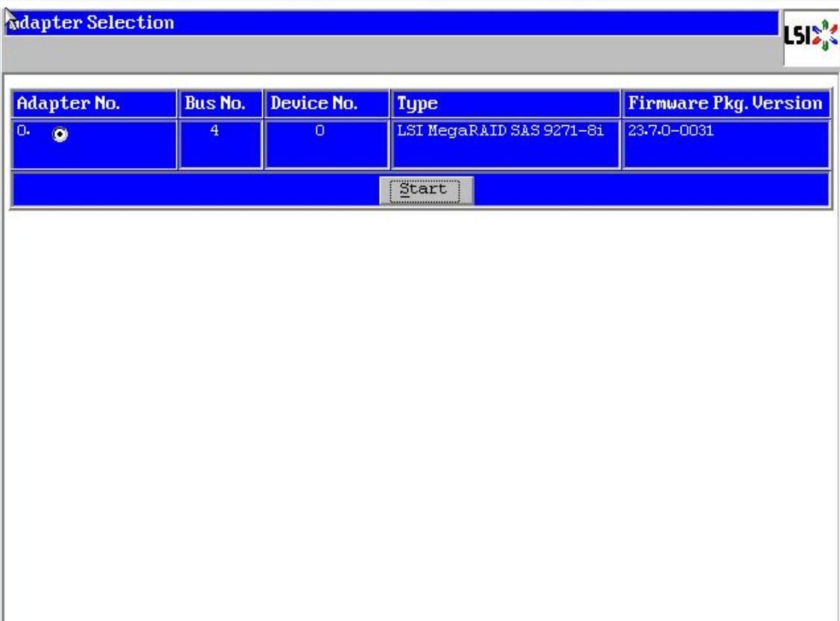Click the Adapter No. column header
This screenshot has width=840, height=621.
point(94,103)
